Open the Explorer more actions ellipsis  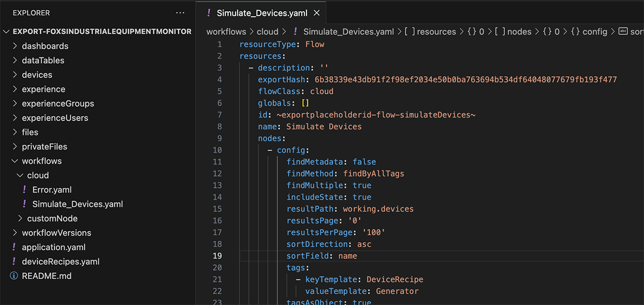[180, 12]
